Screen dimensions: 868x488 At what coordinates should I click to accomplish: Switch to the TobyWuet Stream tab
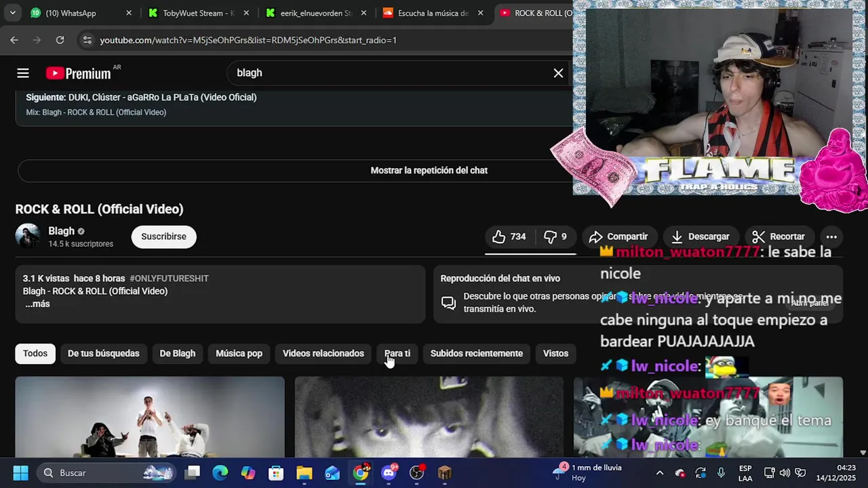(199, 13)
